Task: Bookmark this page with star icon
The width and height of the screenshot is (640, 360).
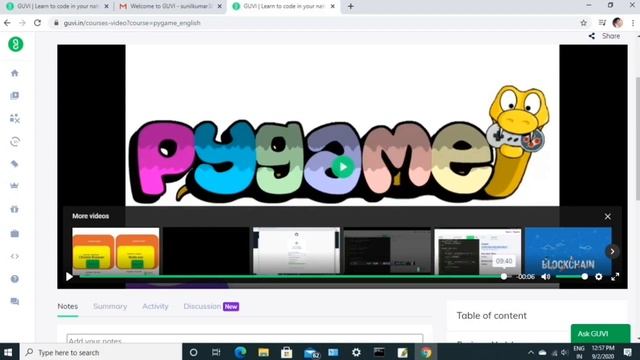Action: pos(584,23)
